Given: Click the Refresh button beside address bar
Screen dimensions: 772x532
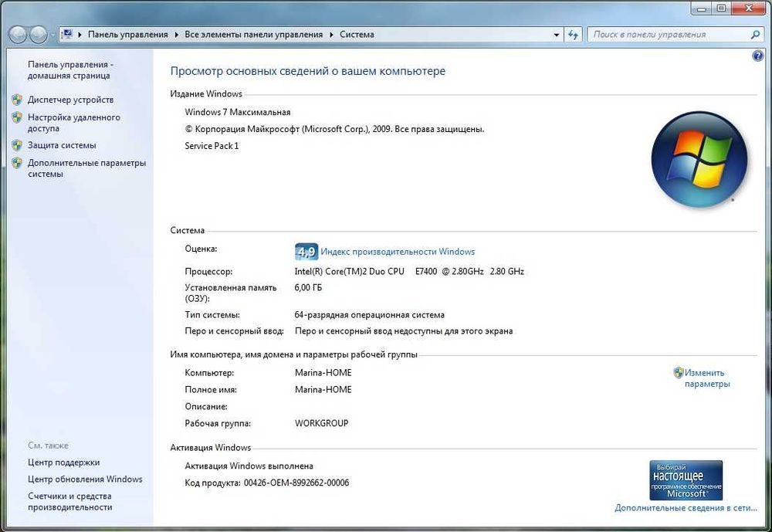Looking at the screenshot, I should click(x=573, y=35).
